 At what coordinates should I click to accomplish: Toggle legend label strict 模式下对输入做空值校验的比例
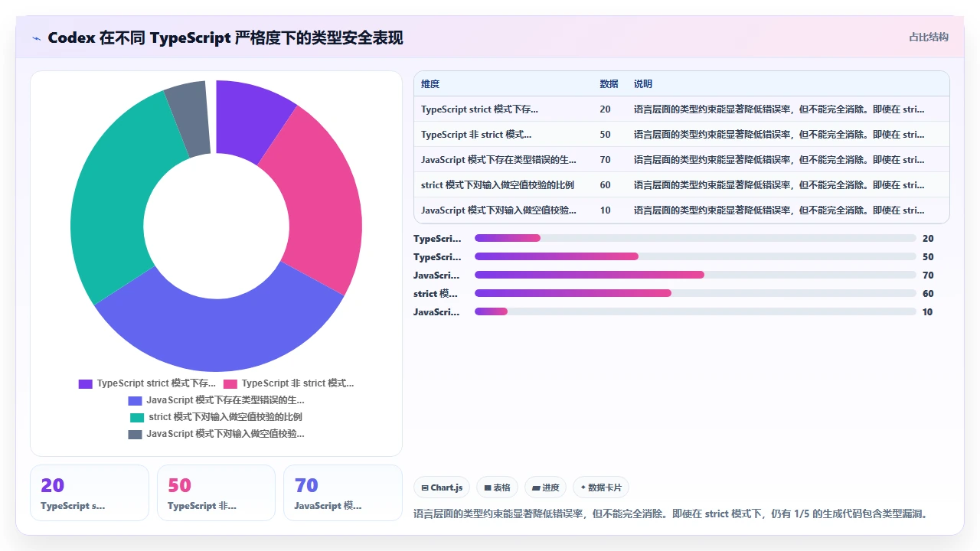pyautogui.click(x=225, y=417)
